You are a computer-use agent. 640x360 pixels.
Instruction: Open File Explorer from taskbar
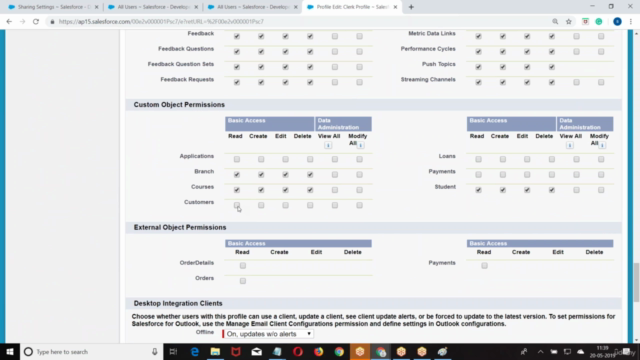click(x=215, y=351)
